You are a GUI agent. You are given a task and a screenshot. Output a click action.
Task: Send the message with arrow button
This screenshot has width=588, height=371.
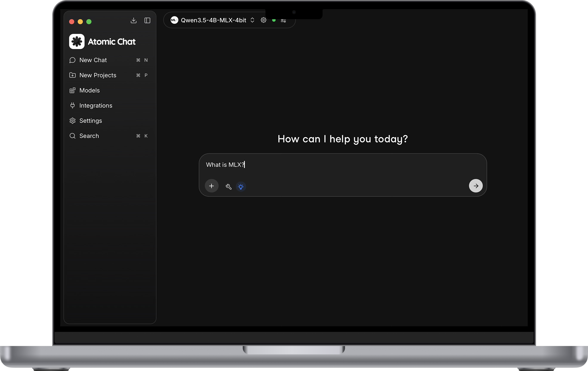tap(476, 186)
